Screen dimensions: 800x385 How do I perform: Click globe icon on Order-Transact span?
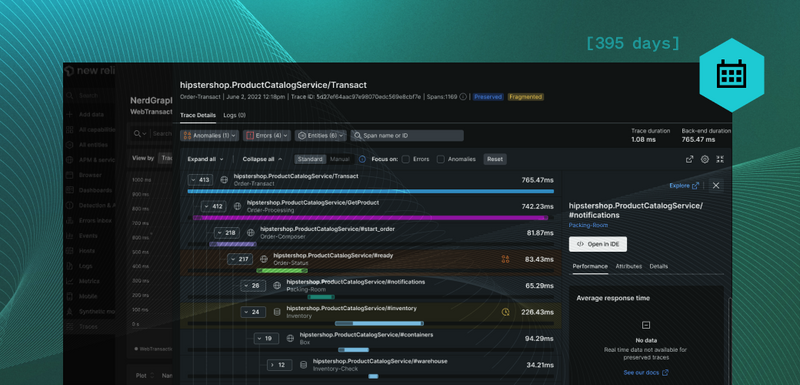(x=224, y=179)
